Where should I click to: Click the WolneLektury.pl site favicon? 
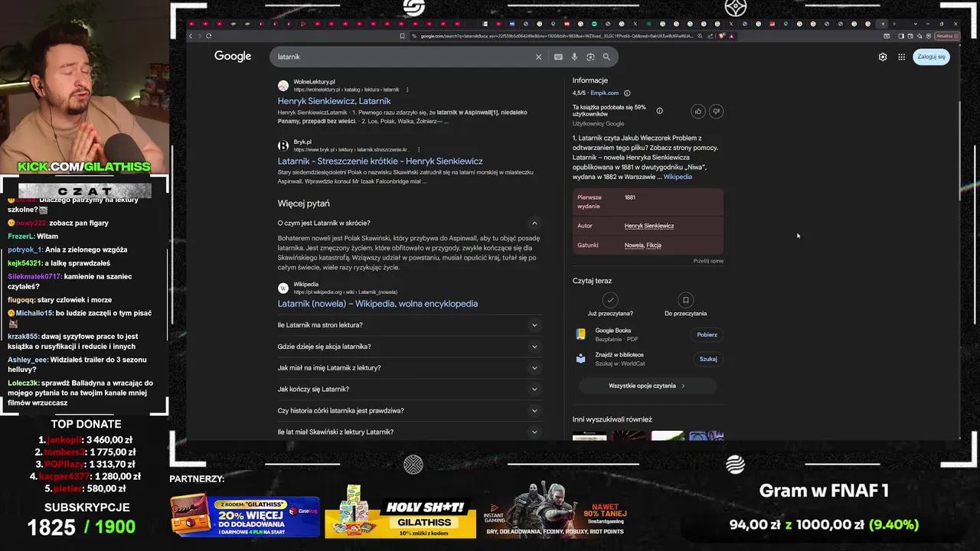point(283,86)
